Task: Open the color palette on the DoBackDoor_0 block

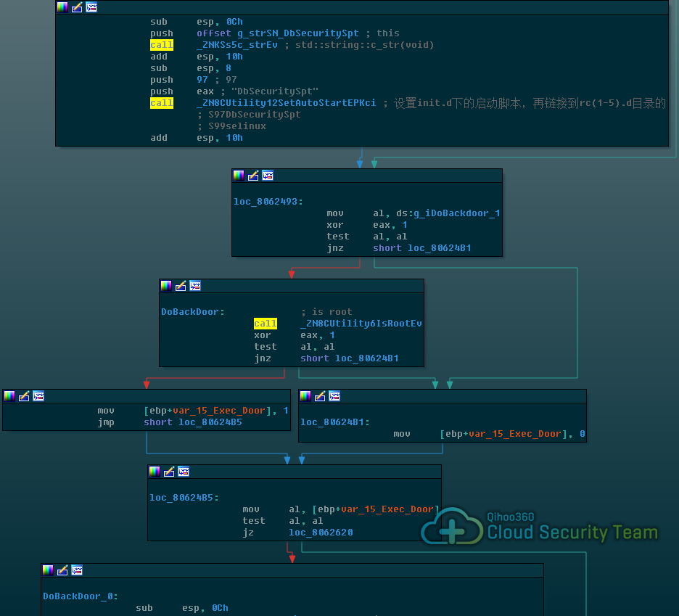Action: (47, 570)
